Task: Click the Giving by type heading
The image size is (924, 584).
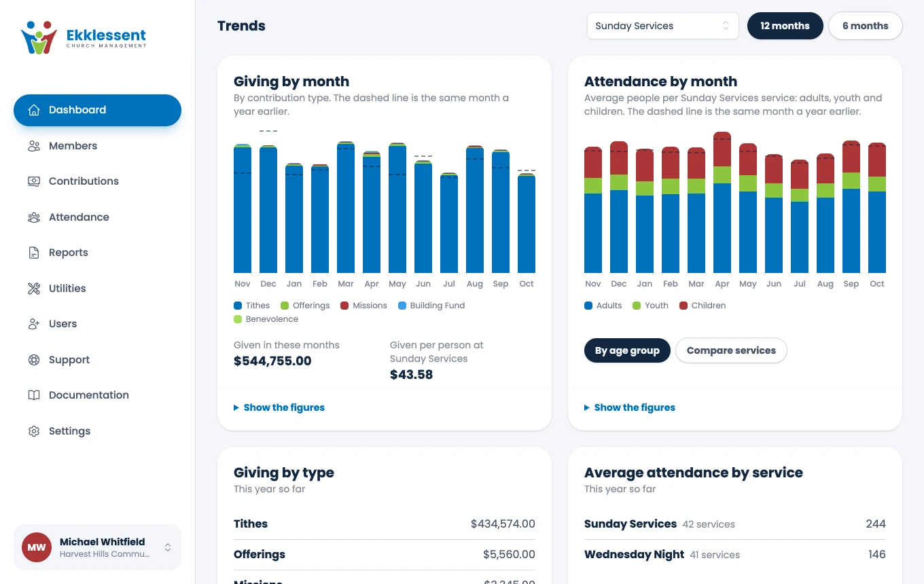Action: click(x=284, y=473)
